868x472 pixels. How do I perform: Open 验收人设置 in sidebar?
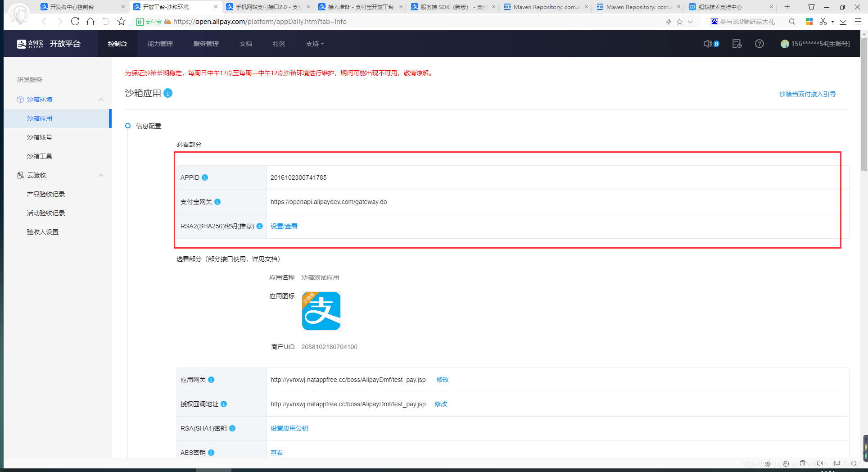point(43,232)
